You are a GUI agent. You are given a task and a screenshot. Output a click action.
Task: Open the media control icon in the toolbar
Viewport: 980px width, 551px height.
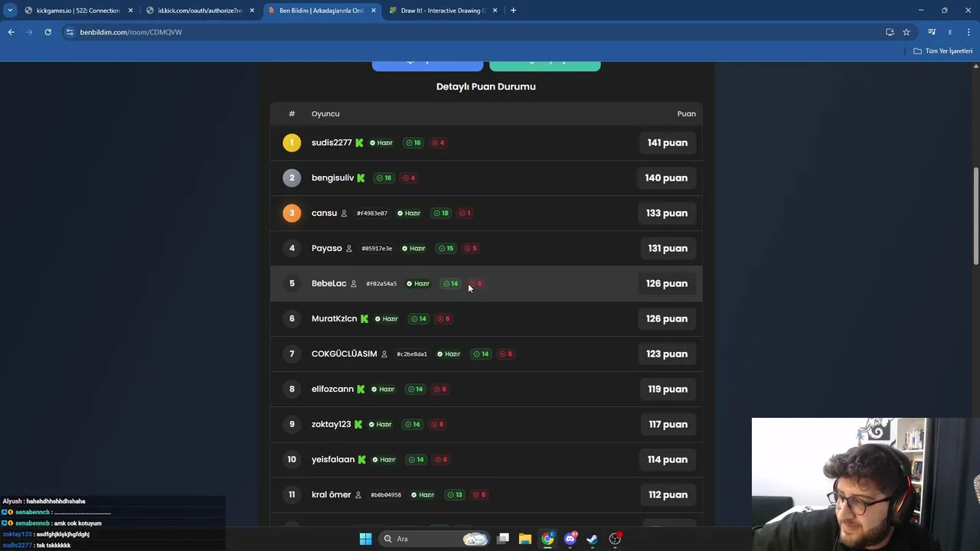[x=932, y=32]
